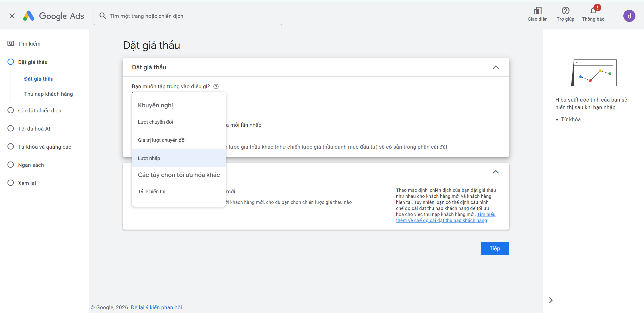Choose Lượt nhấp option
Viewport: 644px width, 313px height.
click(179, 158)
